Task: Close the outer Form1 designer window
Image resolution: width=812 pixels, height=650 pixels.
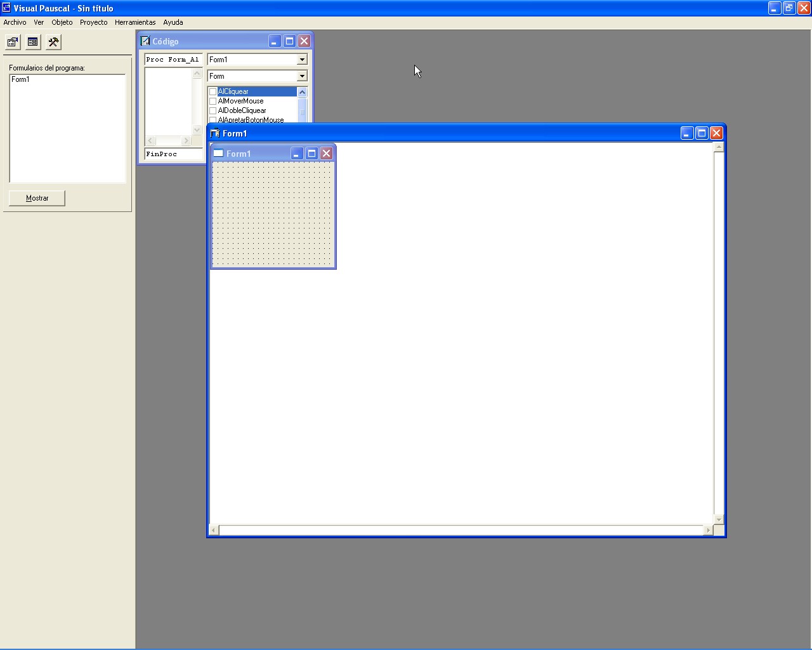Action: (x=716, y=133)
